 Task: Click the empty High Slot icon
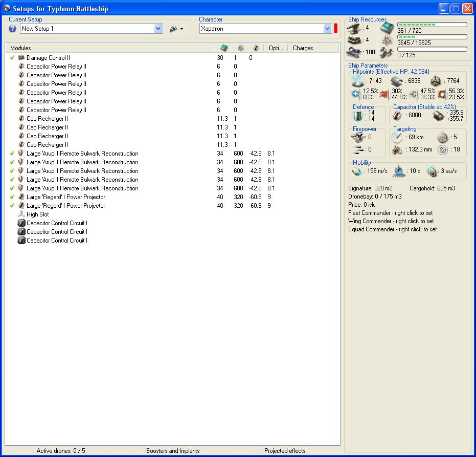(21, 214)
